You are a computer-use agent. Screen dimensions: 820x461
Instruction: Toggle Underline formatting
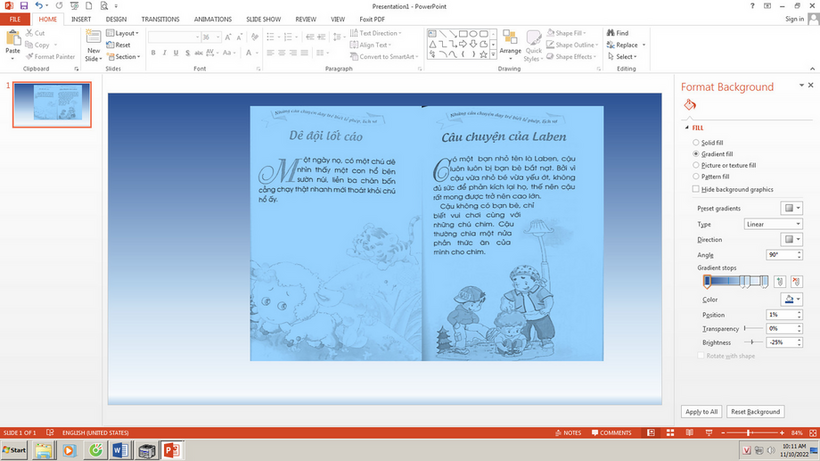pos(176,53)
